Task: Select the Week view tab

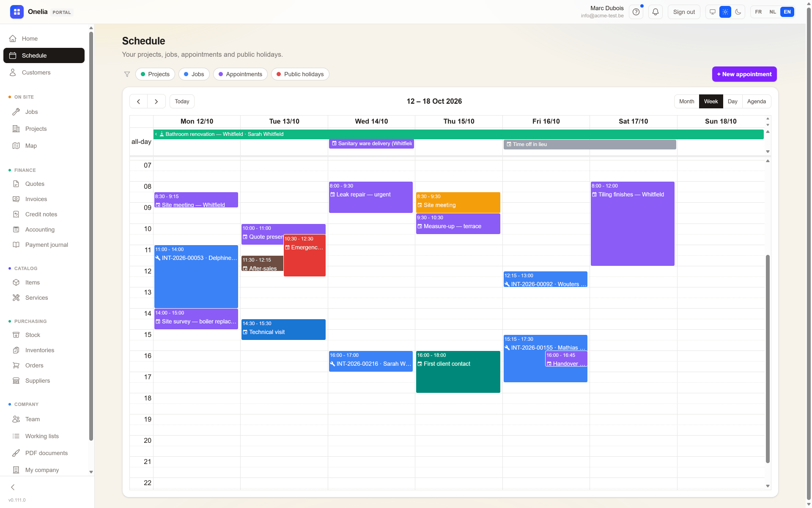Action: pyautogui.click(x=711, y=102)
